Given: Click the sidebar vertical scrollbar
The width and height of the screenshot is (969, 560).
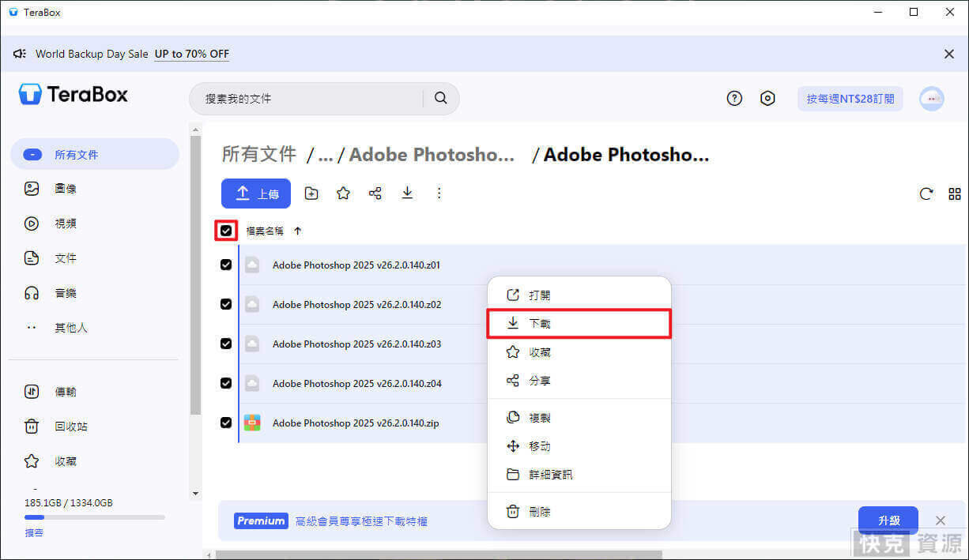Looking at the screenshot, I should point(196,276).
